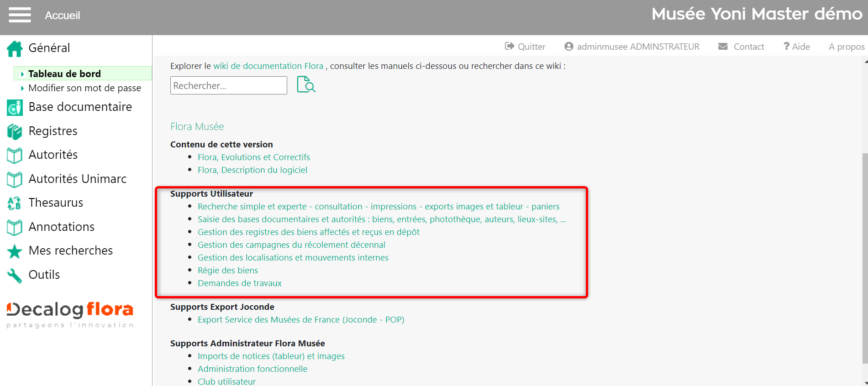
Task: Open Saisie des bases documentaires manual
Action: tap(382, 219)
